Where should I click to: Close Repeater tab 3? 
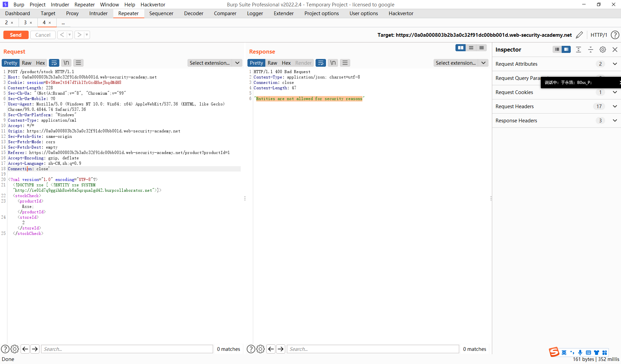click(31, 23)
